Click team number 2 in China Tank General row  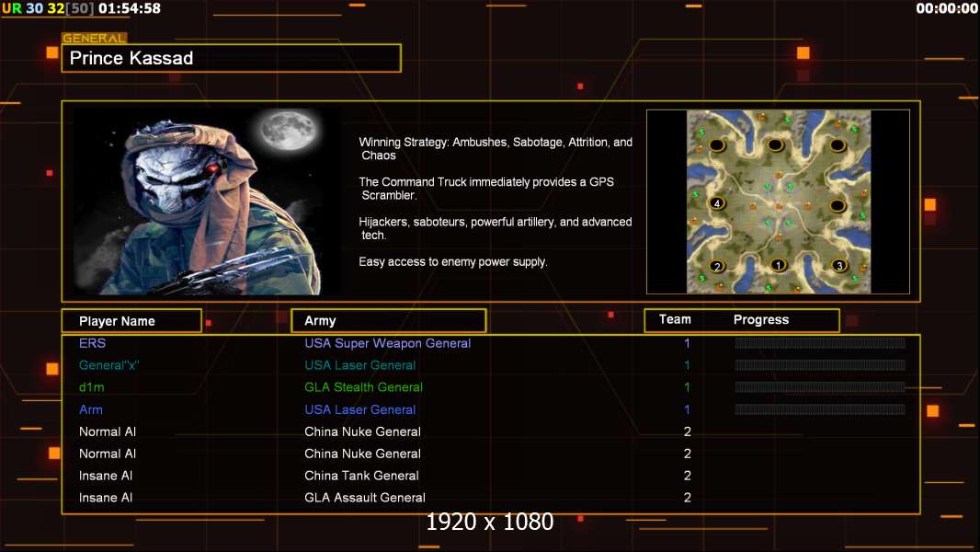click(x=688, y=476)
